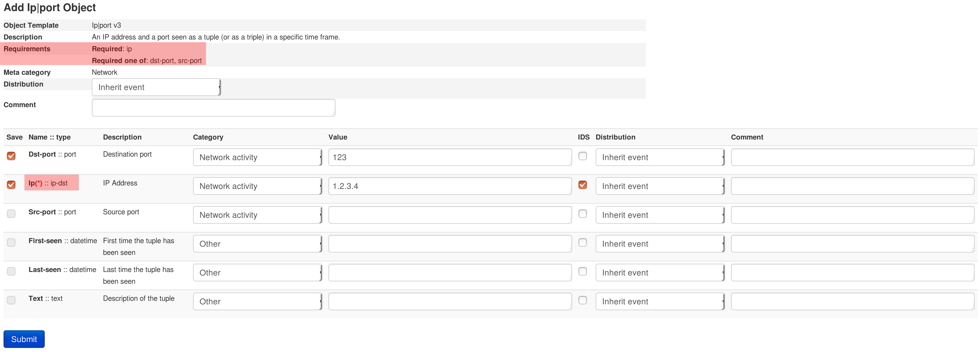Enable IDS flagging for the Text attribute
Image resolution: width=980 pixels, height=352 pixels.
click(583, 300)
